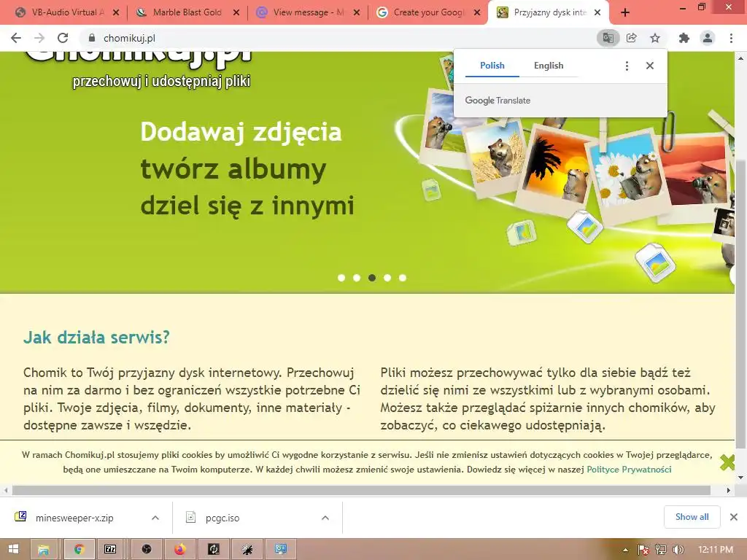Select English in the translate popup

point(549,66)
